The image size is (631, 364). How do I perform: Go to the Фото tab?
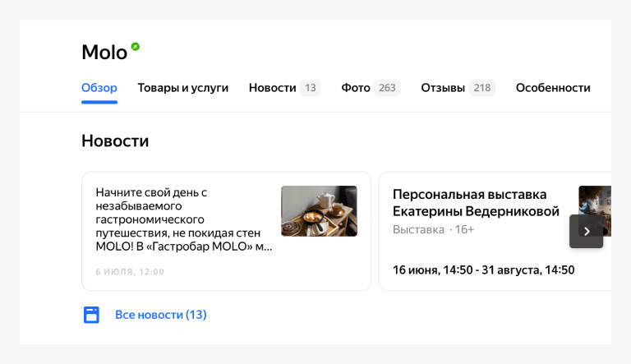tap(371, 87)
